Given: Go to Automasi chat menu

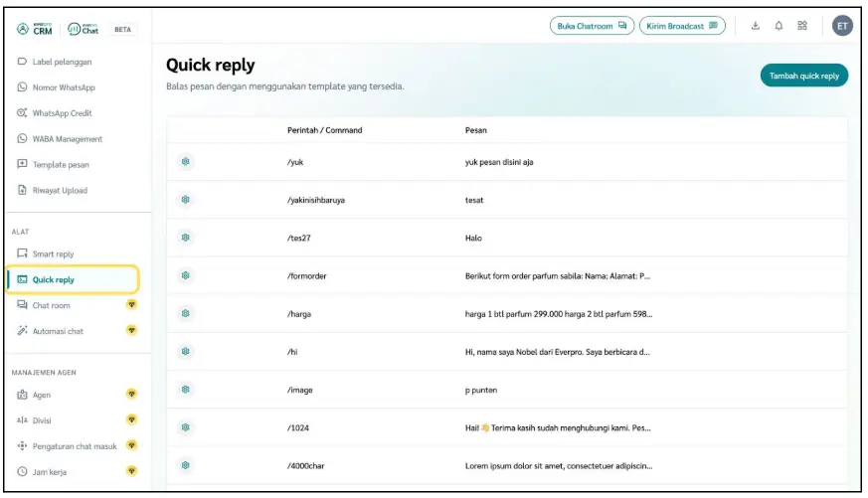Looking at the screenshot, I should (58, 331).
